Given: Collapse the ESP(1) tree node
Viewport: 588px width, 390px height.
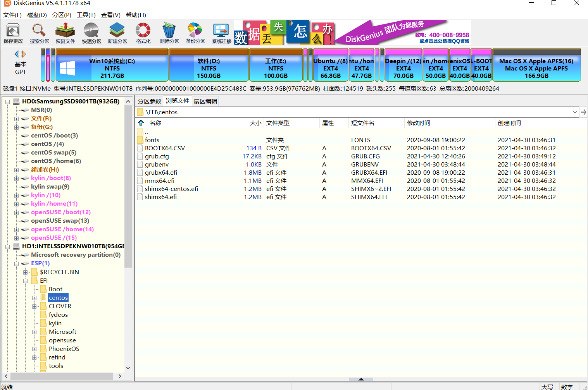Looking at the screenshot, I should [16, 263].
